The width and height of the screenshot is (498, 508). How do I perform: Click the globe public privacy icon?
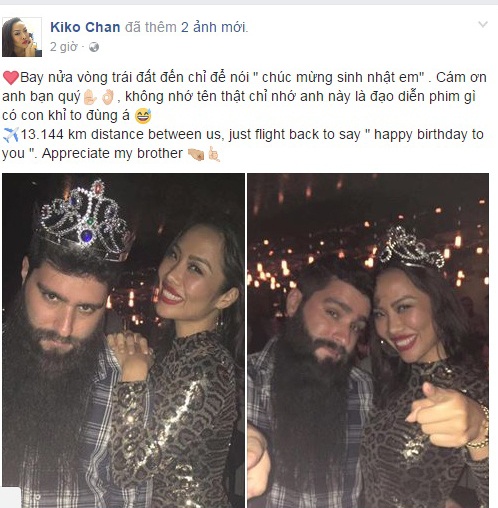94,47
